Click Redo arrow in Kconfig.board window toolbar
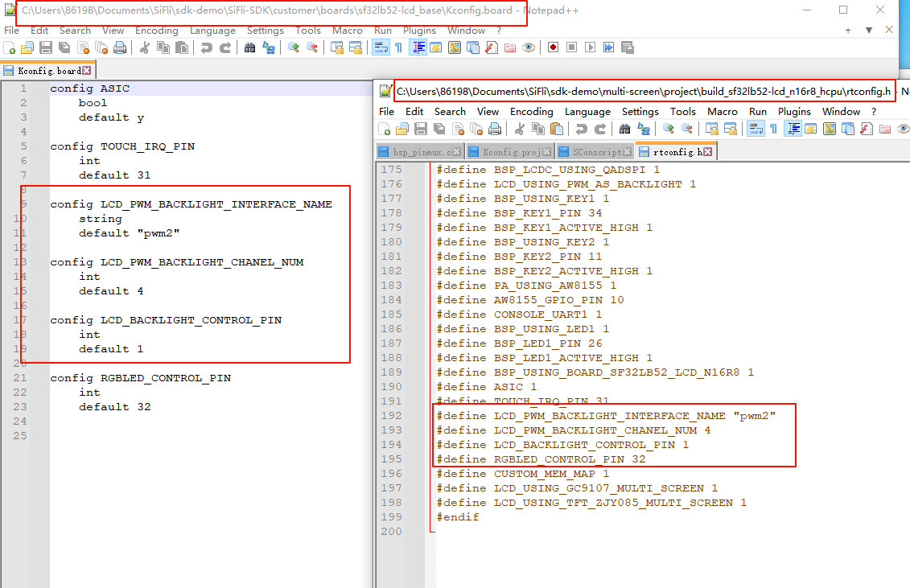Image resolution: width=910 pixels, height=588 pixels. (224, 47)
